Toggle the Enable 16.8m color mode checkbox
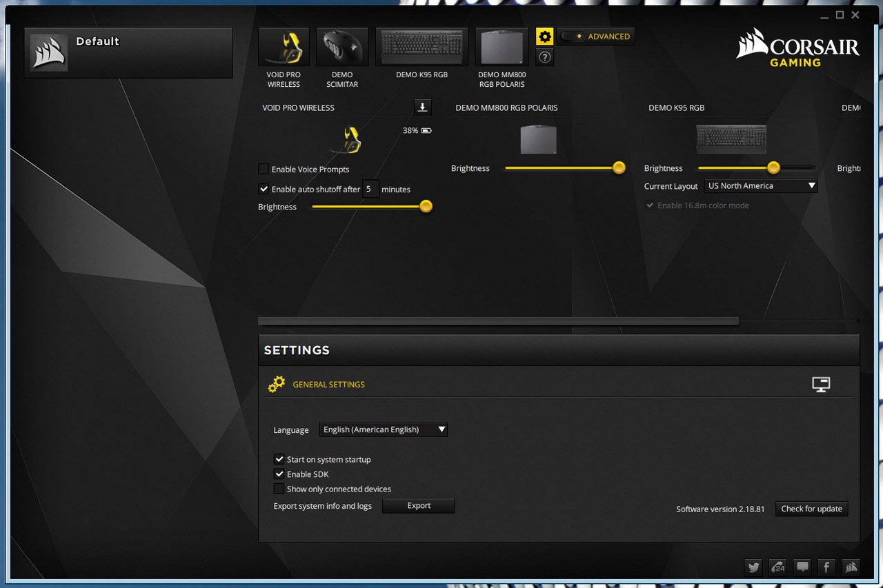This screenshot has height=588, width=883. tap(650, 205)
